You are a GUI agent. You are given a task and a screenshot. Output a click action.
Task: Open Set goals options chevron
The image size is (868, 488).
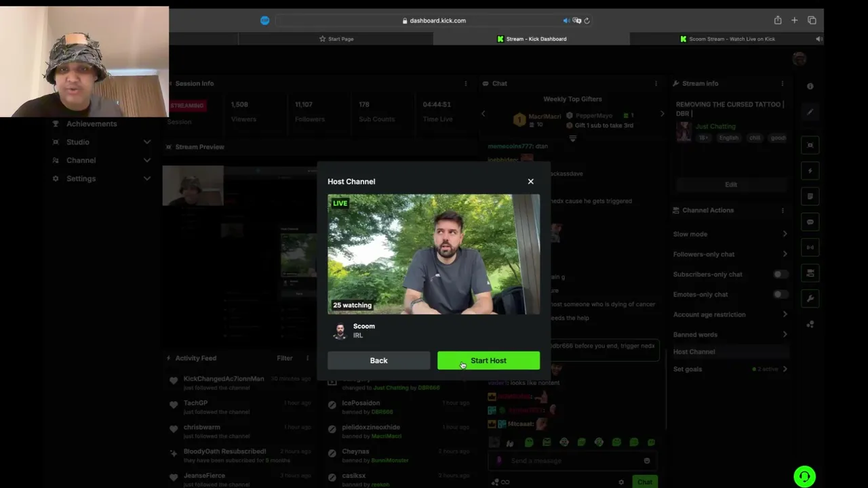[785, 369]
